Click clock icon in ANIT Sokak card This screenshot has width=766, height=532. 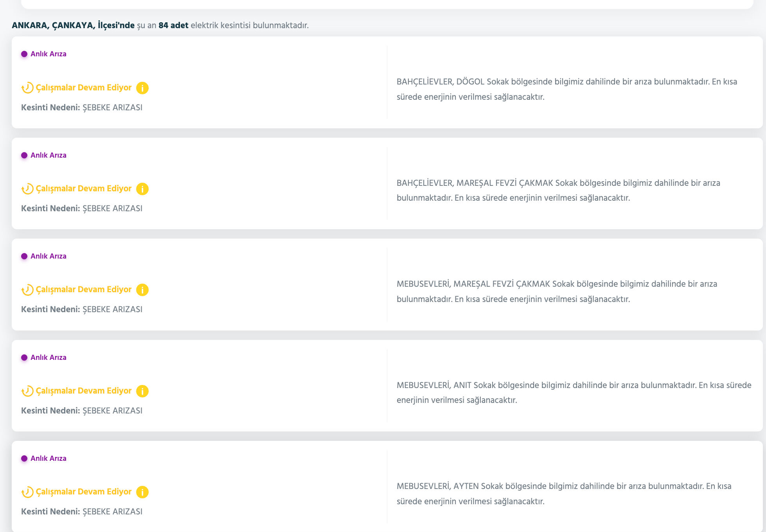[x=27, y=391]
